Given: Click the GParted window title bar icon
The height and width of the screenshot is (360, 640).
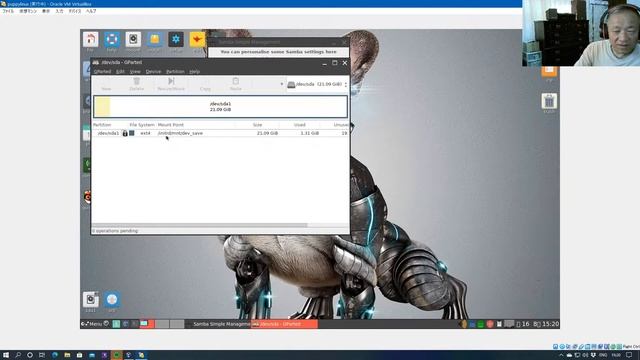Looking at the screenshot, I should coord(96,62).
